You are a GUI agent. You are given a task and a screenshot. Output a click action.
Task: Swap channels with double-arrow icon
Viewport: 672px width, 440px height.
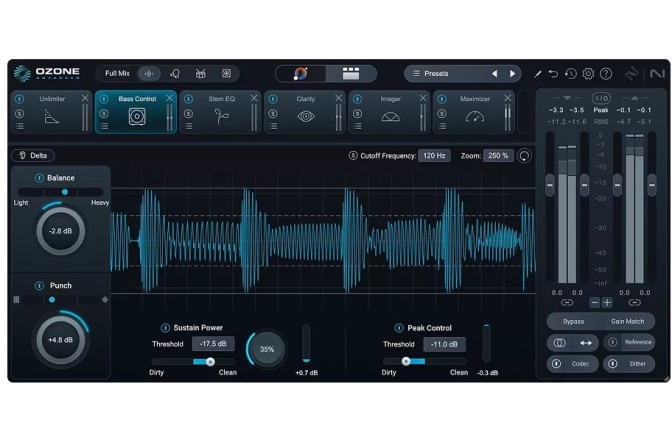coord(586,342)
